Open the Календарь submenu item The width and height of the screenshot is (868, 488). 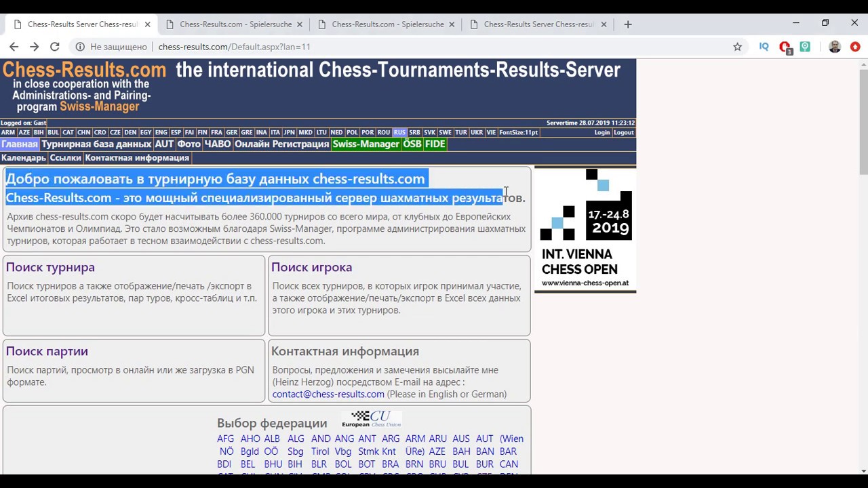point(24,158)
